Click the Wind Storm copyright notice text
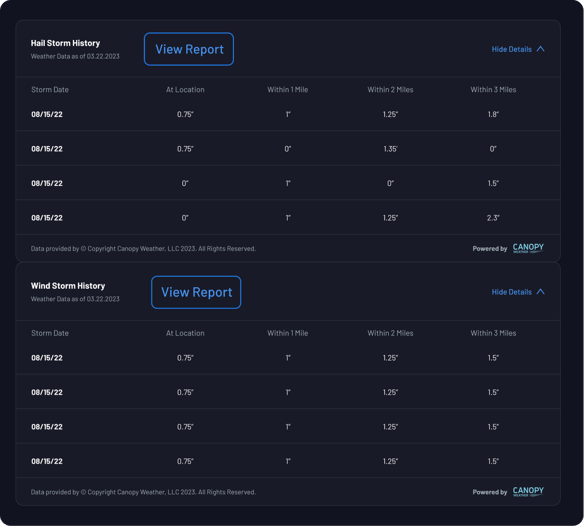Screen dimensions: 584x526 143,492
